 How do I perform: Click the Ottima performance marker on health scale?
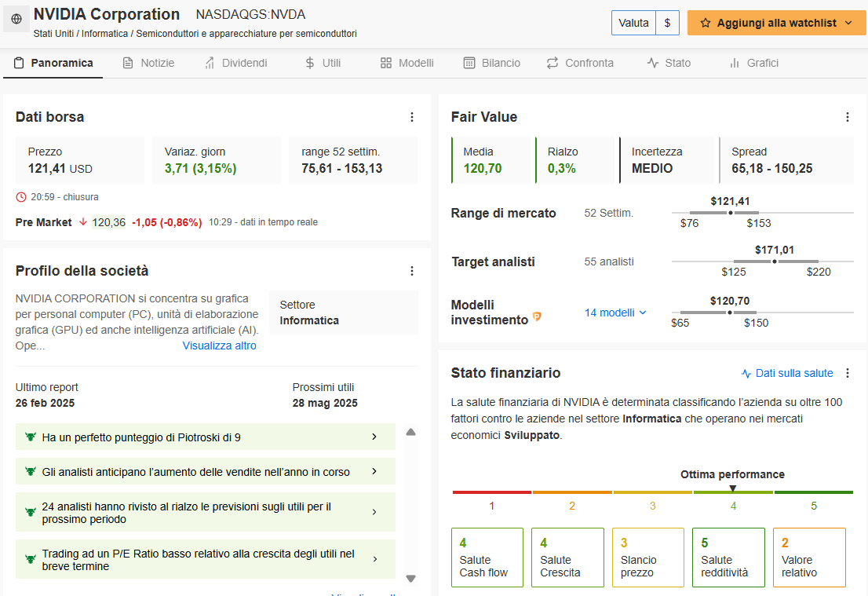click(733, 488)
